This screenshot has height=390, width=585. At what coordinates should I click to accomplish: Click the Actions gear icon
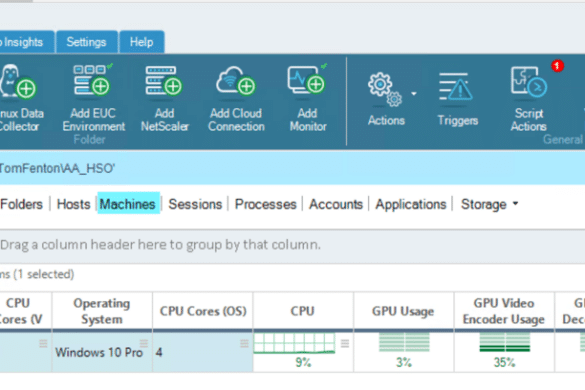[385, 90]
